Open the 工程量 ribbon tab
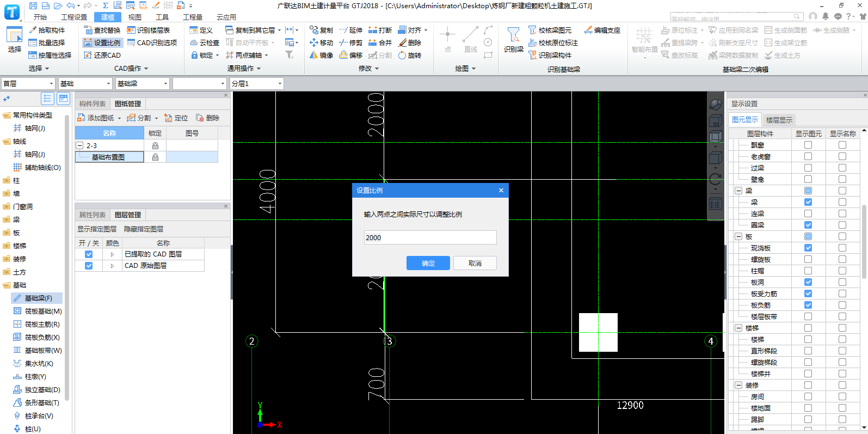This screenshot has width=868, height=434. pyautogui.click(x=193, y=17)
